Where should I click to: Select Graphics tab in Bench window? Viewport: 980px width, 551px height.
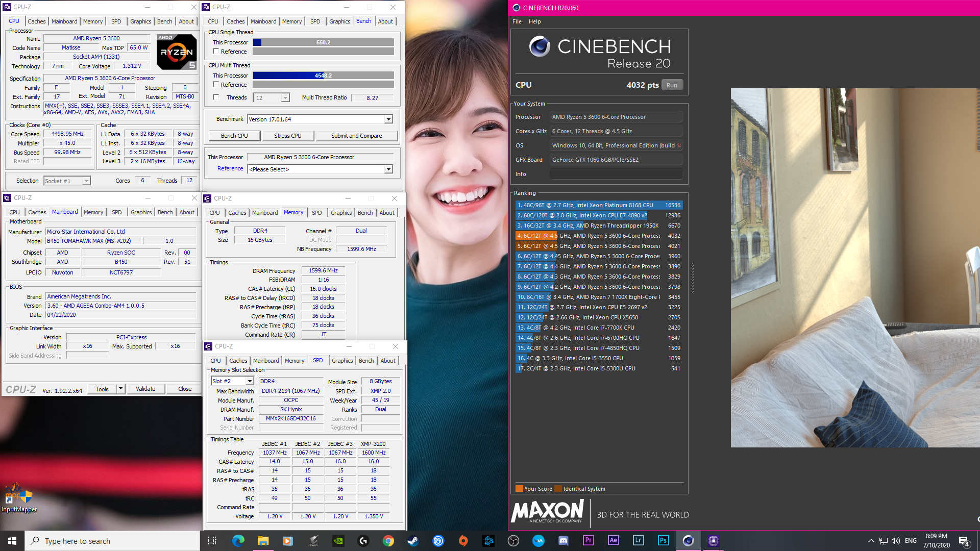coord(339,21)
